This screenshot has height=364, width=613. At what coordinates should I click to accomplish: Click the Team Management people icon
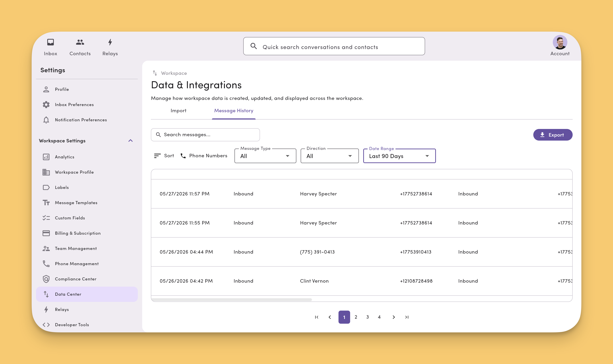[46, 248]
